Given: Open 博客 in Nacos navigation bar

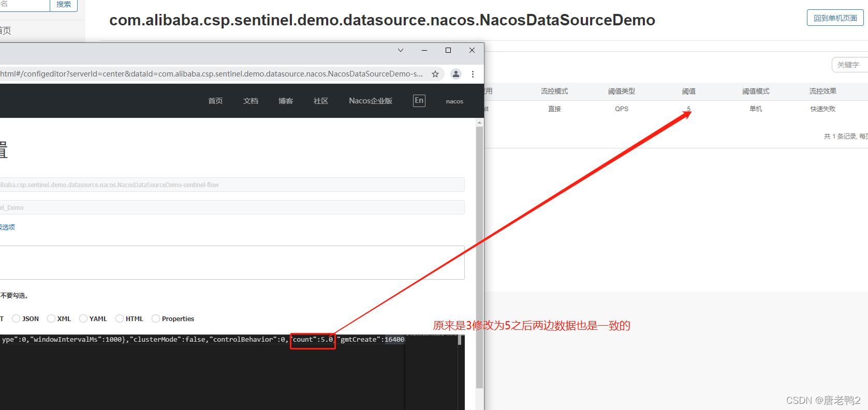Looking at the screenshot, I should (286, 101).
